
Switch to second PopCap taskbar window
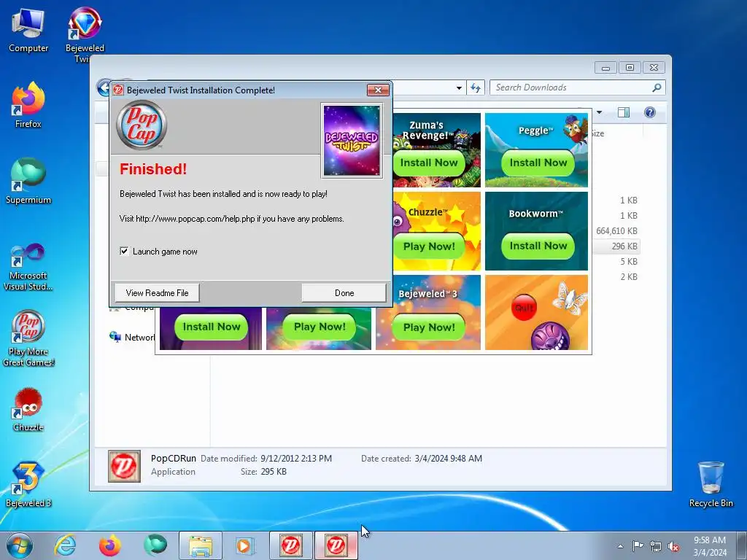336,545
